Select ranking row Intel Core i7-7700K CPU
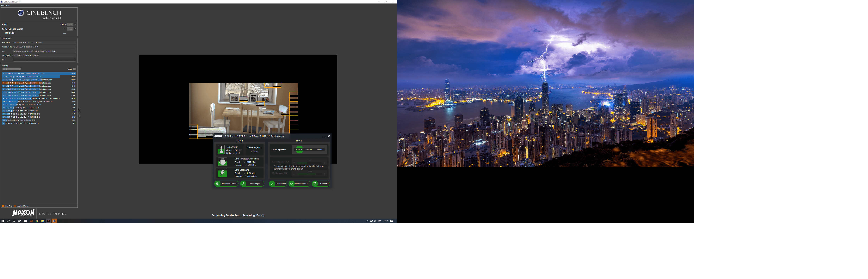Image resolution: width=868 pixels, height=279 pixels. (x=39, y=111)
